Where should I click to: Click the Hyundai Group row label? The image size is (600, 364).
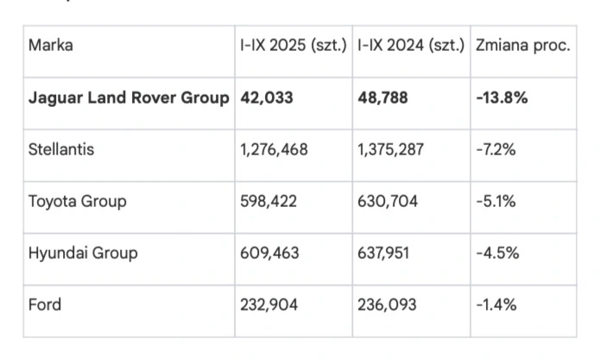pos(83,253)
